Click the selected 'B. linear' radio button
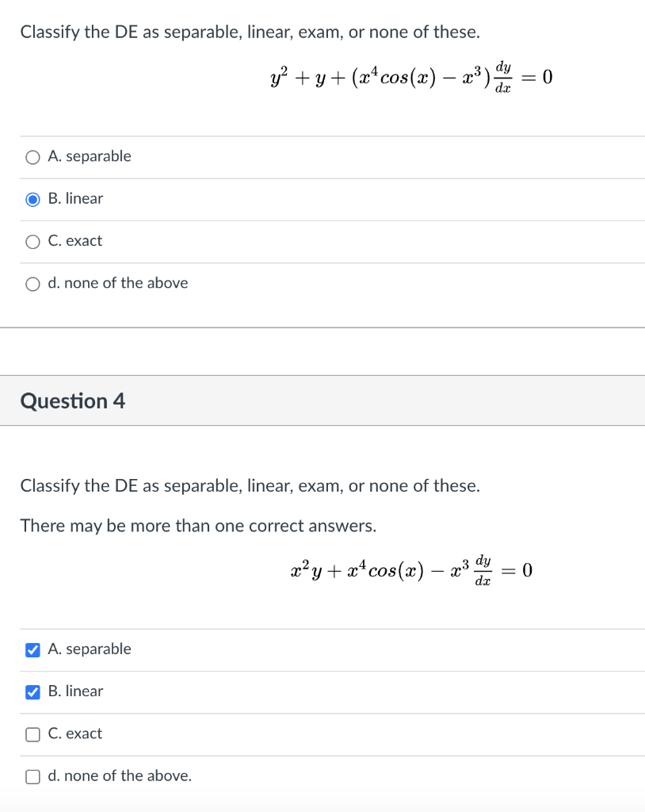Screen dimensions: 645x812 click(32, 199)
